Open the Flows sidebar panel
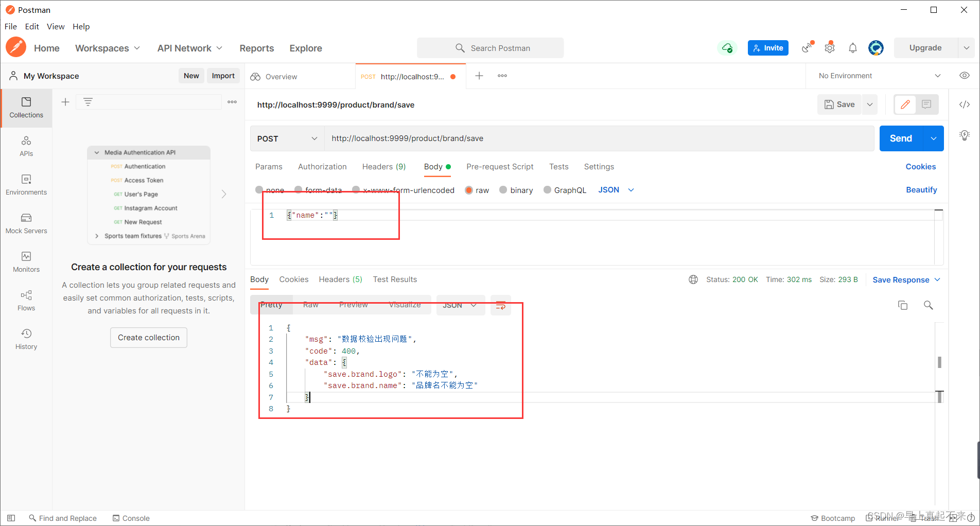980x526 pixels. [26, 301]
